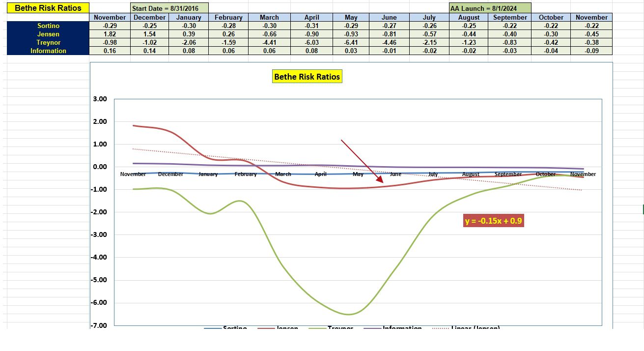Select Jensen value 1.54

pyautogui.click(x=149, y=34)
